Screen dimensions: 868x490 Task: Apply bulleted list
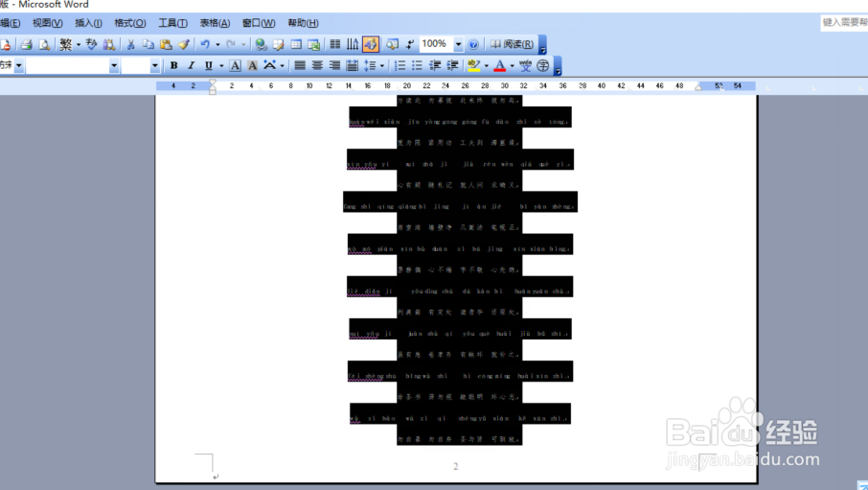click(417, 65)
